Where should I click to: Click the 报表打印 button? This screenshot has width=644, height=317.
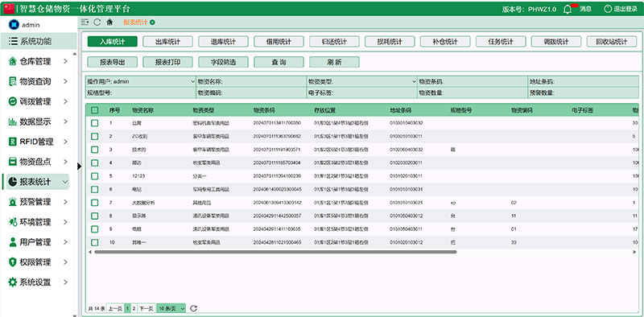[167, 62]
